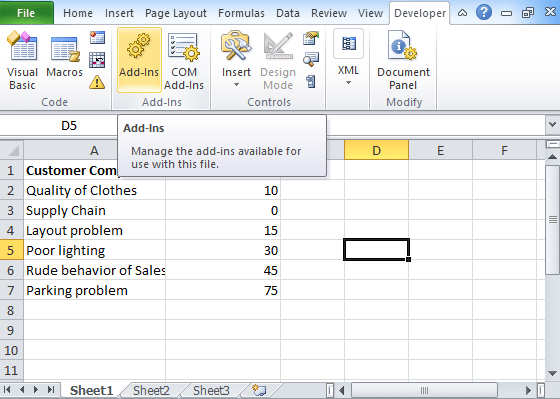Click horizontal scrollbar left arrow
Image resolution: width=560 pixels, height=399 pixels.
pos(342,390)
